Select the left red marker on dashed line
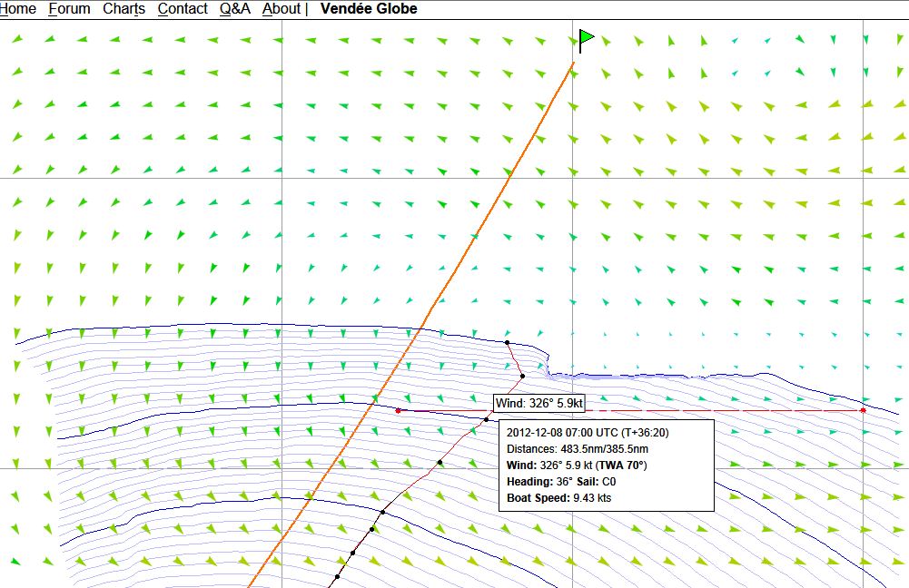909x588 pixels. 398,411
